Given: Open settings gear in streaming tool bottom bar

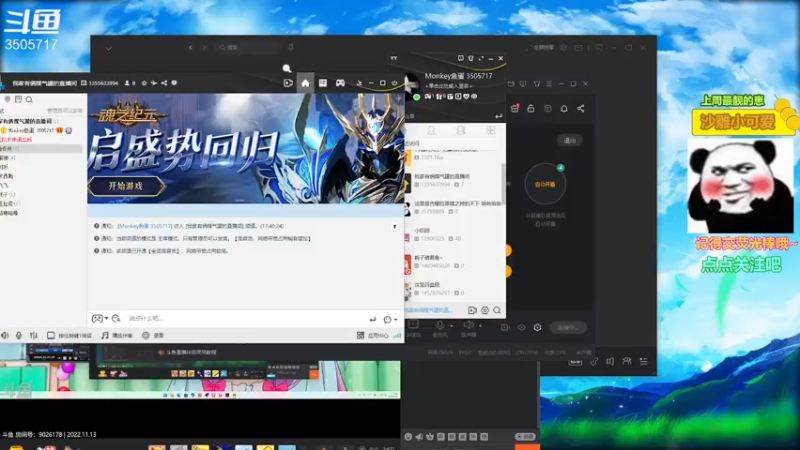Looking at the screenshot, I should pos(537,328).
